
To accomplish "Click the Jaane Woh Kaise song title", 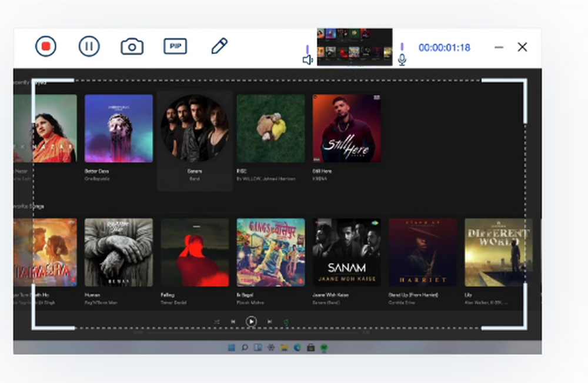I will pos(330,295).
